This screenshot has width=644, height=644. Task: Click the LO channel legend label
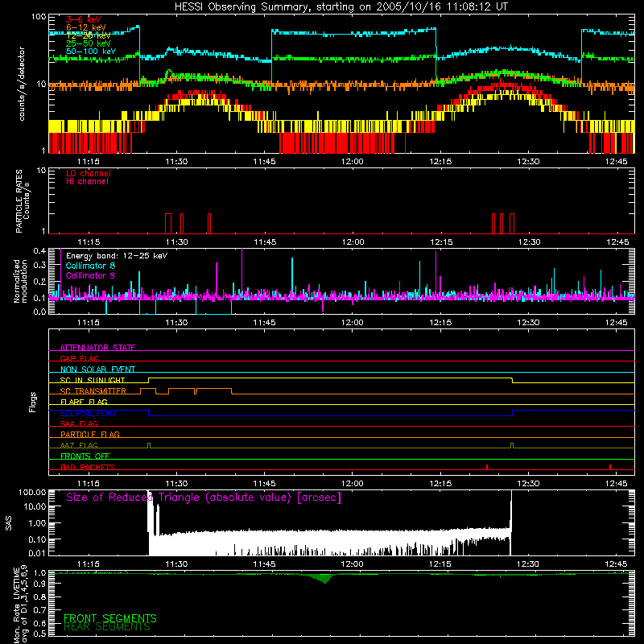[x=89, y=173]
